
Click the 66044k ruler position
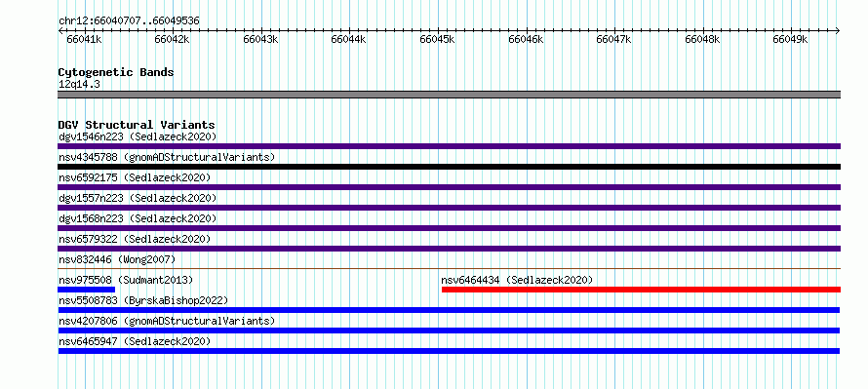pos(349,39)
